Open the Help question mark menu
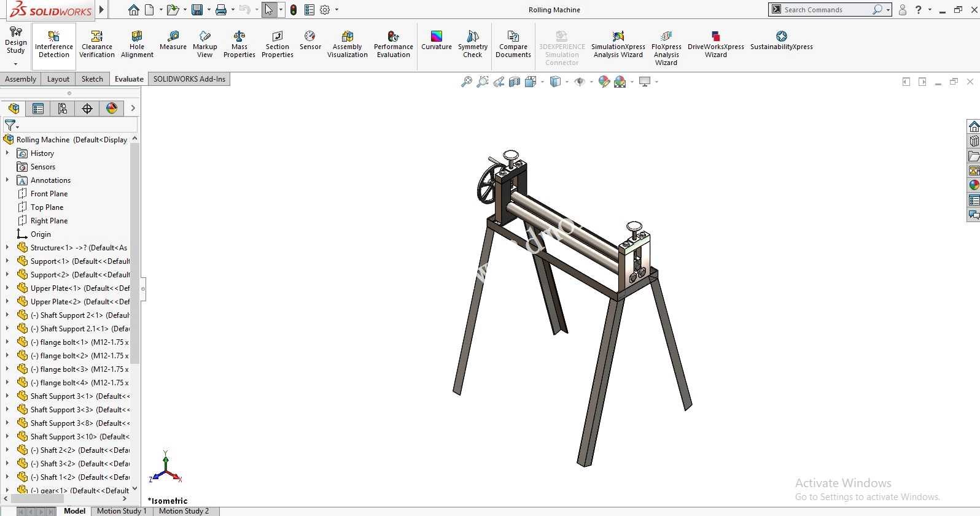This screenshot has width=980, height=516. pyautogui.click(x=919, y=10)
